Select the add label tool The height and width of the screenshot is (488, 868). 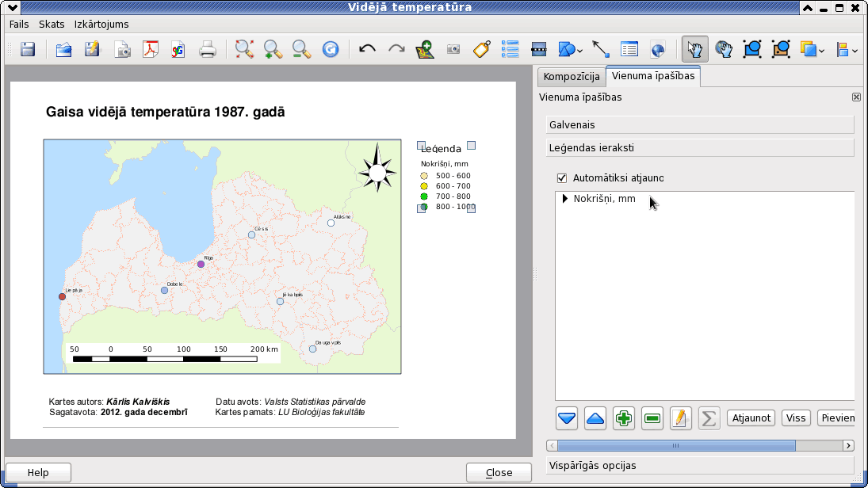click(482, 50)
